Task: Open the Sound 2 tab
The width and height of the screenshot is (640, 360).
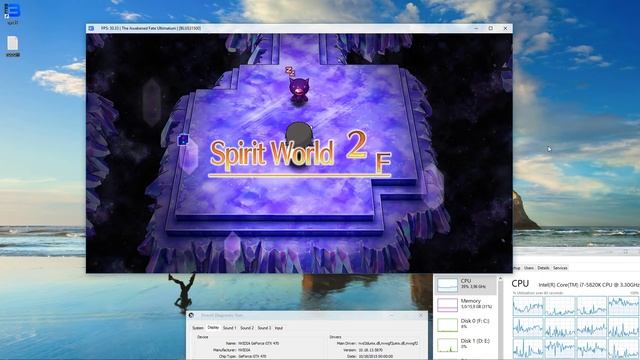Action: pos(247,328)
